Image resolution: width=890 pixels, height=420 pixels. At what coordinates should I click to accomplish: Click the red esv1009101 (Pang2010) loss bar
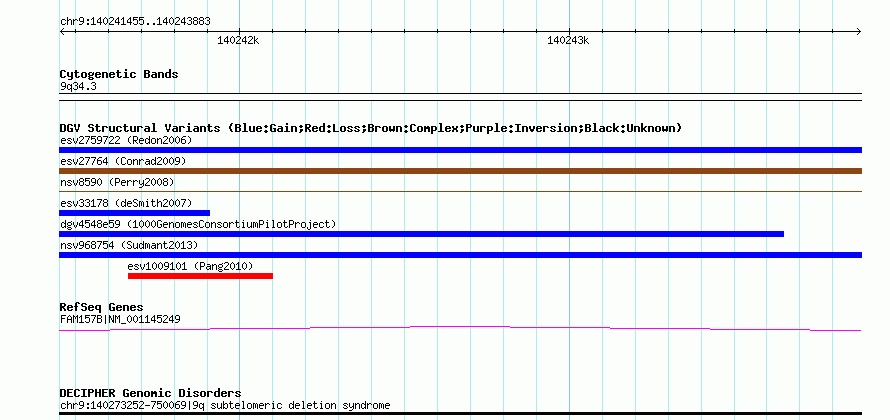tap(200, 276)
